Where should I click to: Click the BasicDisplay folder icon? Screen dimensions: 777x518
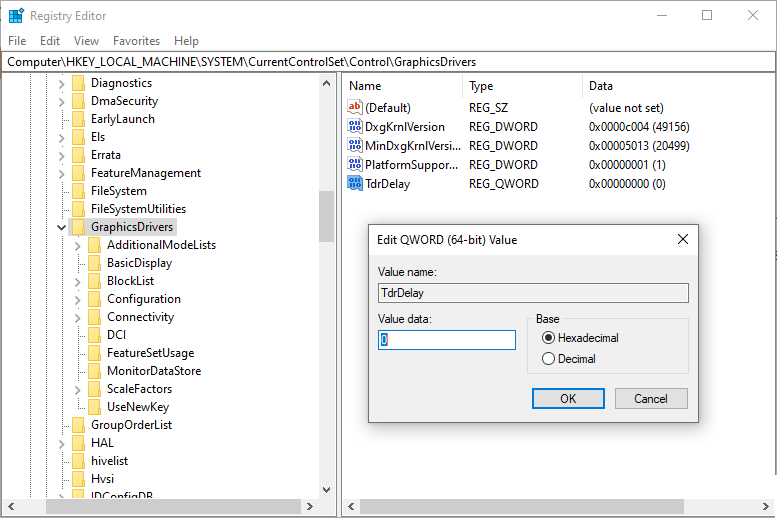pyautogui.click(x=94, y=263)
